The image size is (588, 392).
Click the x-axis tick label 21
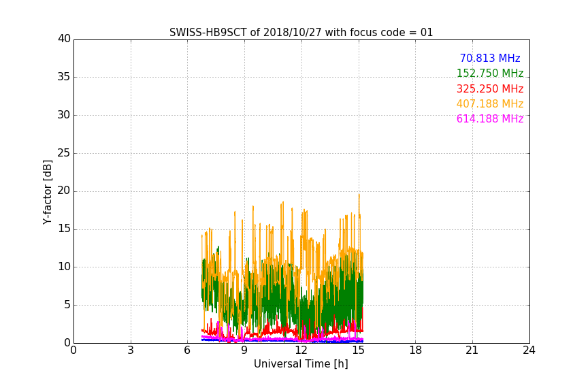pyautogui.click(x=472, y=350)
